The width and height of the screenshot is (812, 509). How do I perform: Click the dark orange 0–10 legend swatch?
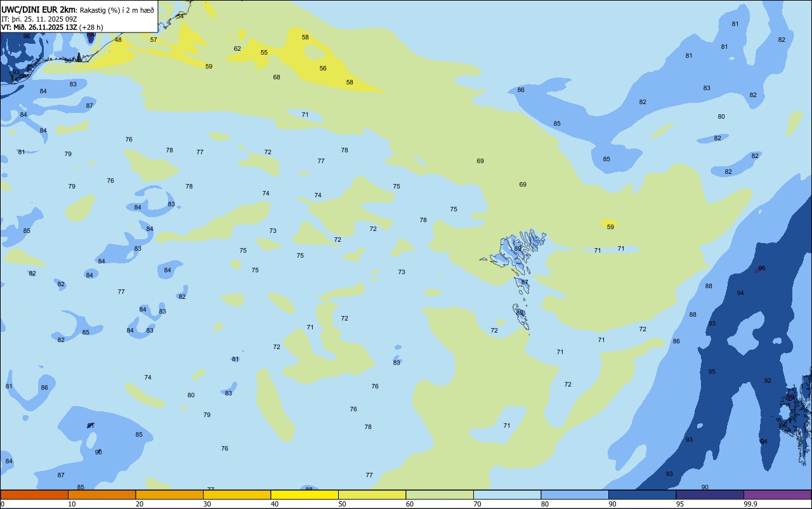point(34,494)
